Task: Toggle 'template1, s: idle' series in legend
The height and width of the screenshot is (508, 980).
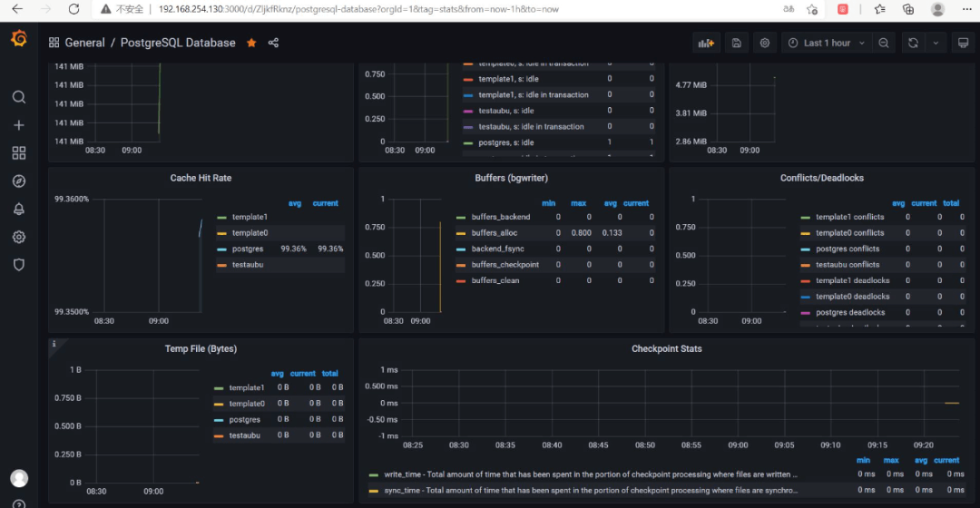Action: point(508,79)
